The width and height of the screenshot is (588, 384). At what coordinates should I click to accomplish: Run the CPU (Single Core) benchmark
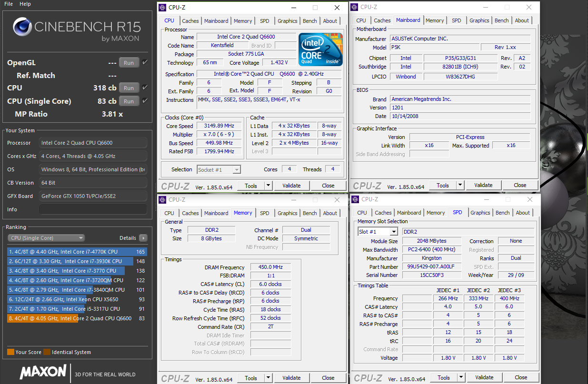129,101
